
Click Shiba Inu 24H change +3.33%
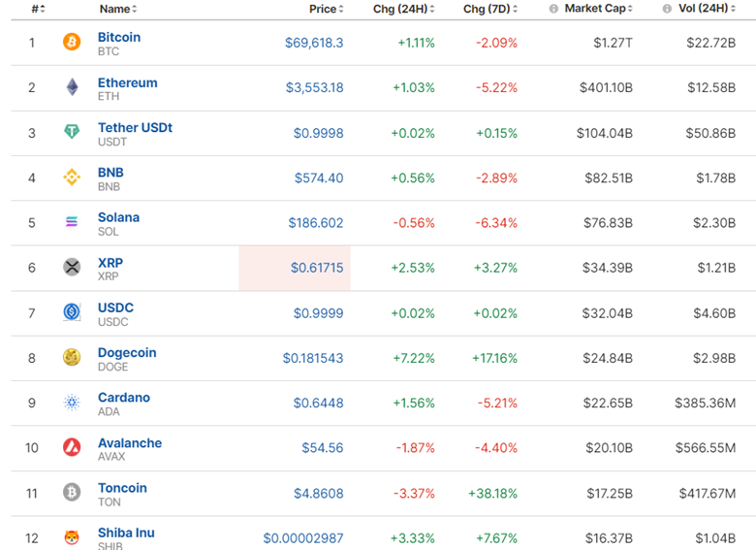413,538
